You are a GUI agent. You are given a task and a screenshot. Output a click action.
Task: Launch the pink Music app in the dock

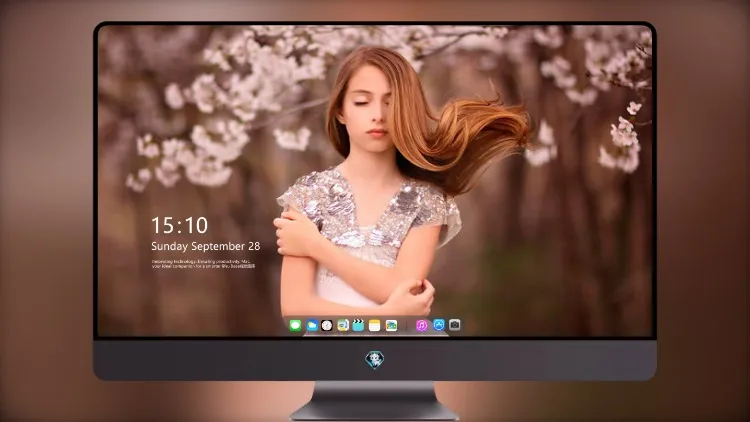(x=421, y=325)
